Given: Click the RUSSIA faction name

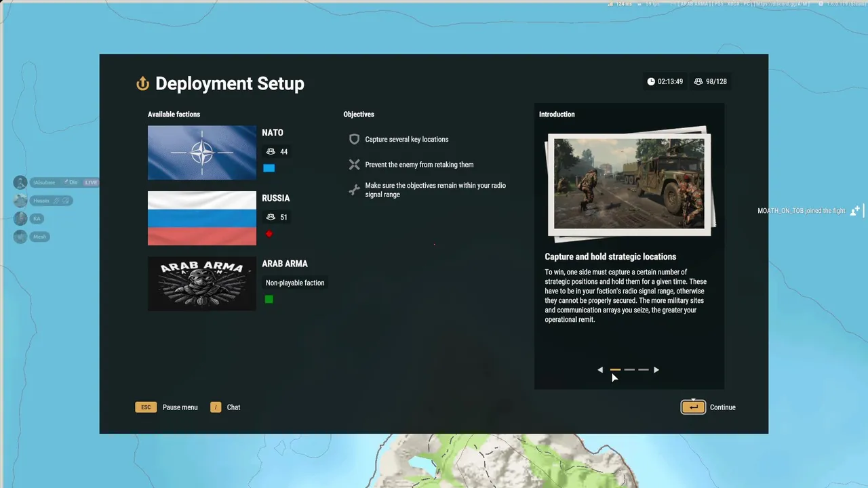Looking at the screenshot, I should tap(276, 199).
